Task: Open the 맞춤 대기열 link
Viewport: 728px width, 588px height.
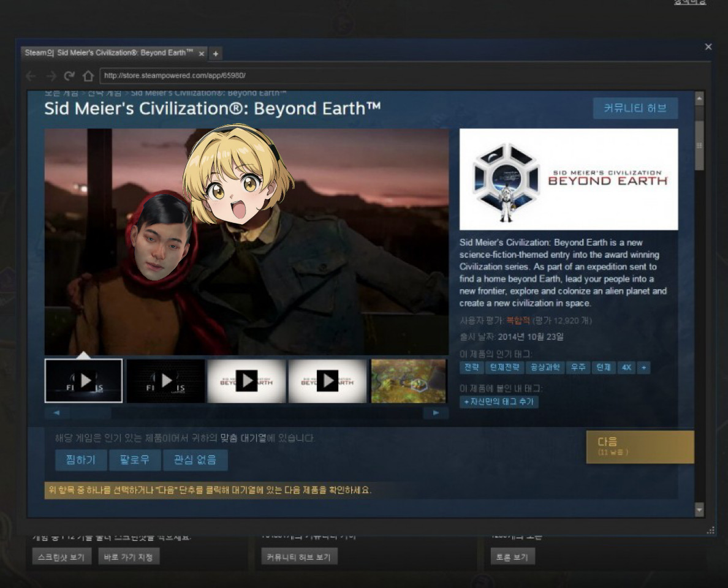Action: [243, 438]
